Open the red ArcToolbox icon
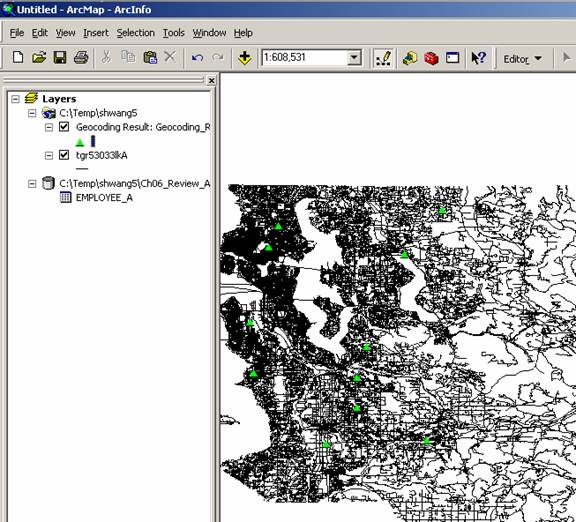The width and height of the screenshot is (576, 522). [x=431, y=58]
